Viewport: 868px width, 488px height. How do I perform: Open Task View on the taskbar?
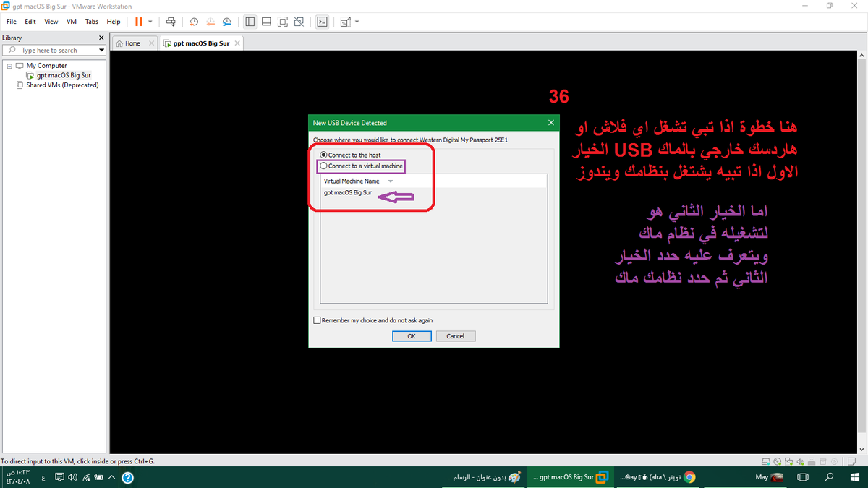801,477
